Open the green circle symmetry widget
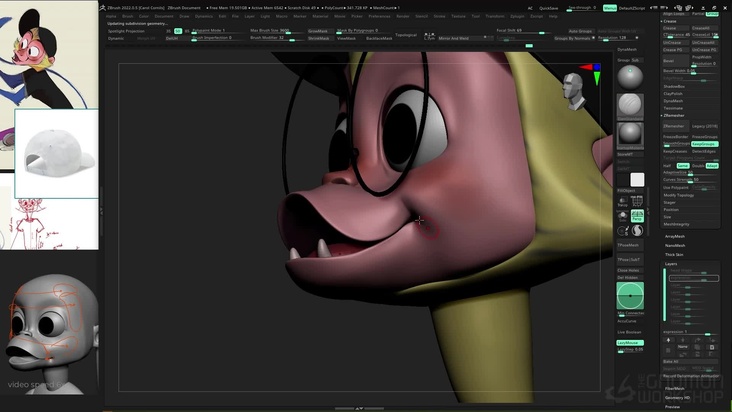This screenshot has width=732, height=412. tap(630, 296)
